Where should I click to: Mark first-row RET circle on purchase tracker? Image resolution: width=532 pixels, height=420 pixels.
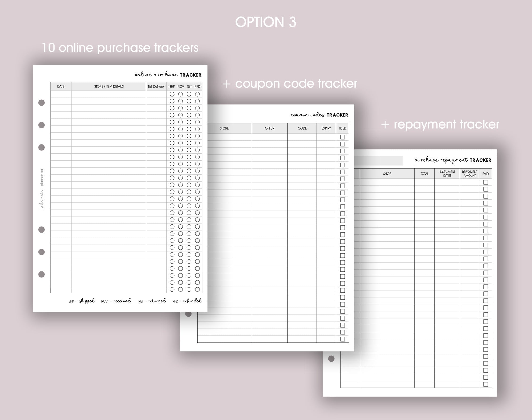[189, 94]
